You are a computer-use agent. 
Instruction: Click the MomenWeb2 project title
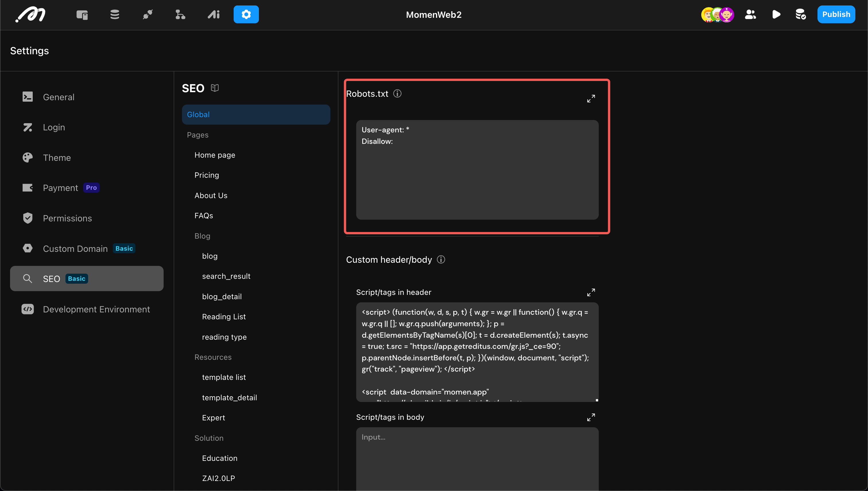433,15
